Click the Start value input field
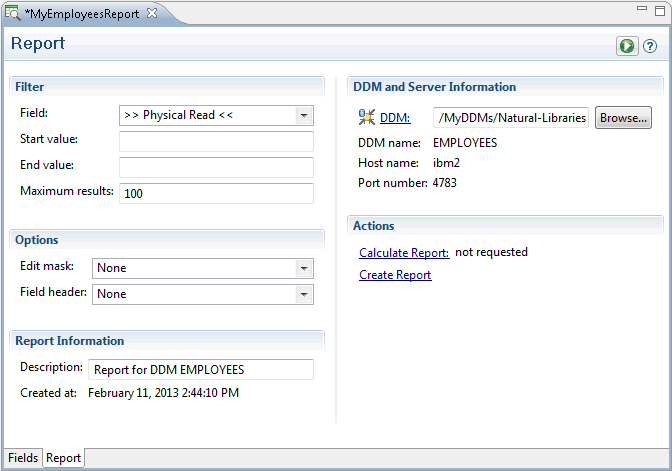 [216, 141]
